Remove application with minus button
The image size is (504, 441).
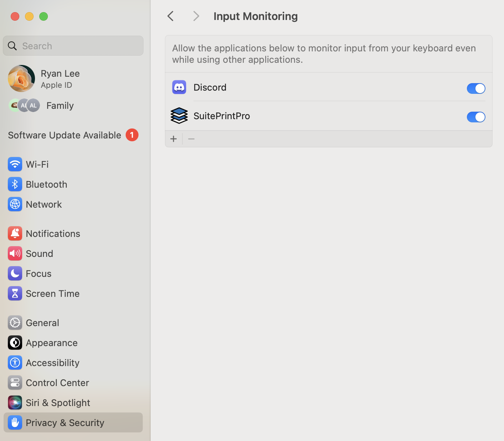pos(191,139)
